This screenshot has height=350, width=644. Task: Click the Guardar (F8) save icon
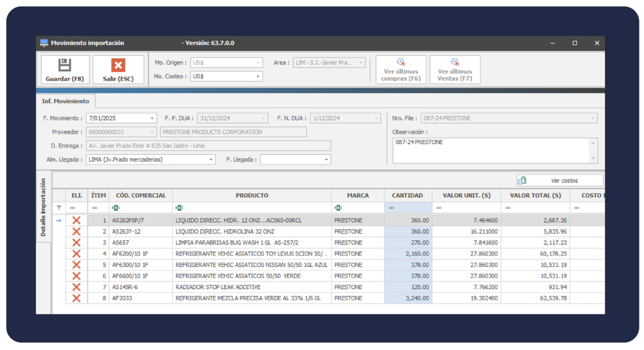pyautogui.click(x=65, y=65)
